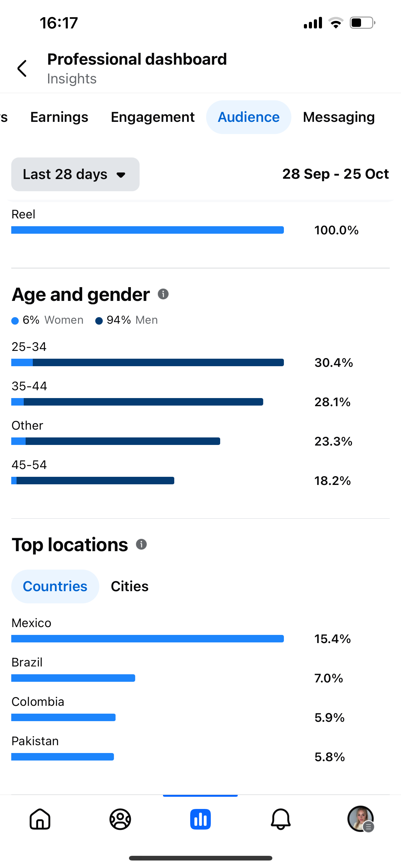Tap the back arrow icon
The width and height of the screenshot is (401, 868).
pyautogui.click(x=22, y=69)
